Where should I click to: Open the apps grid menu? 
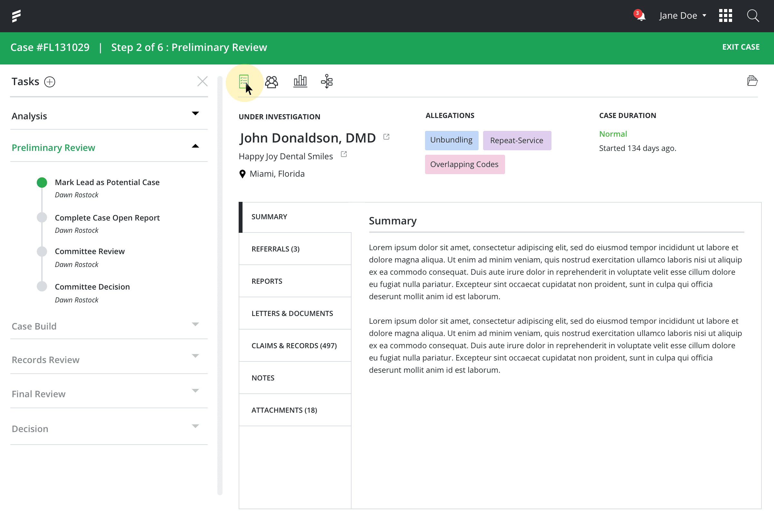(725, 16)
